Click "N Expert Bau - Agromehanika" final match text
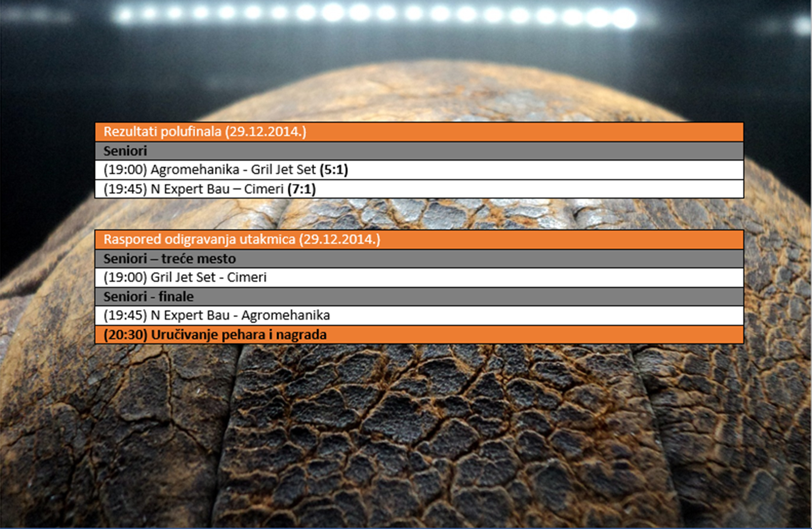Viewport: 812px width, 529px height. pos(241,316)
